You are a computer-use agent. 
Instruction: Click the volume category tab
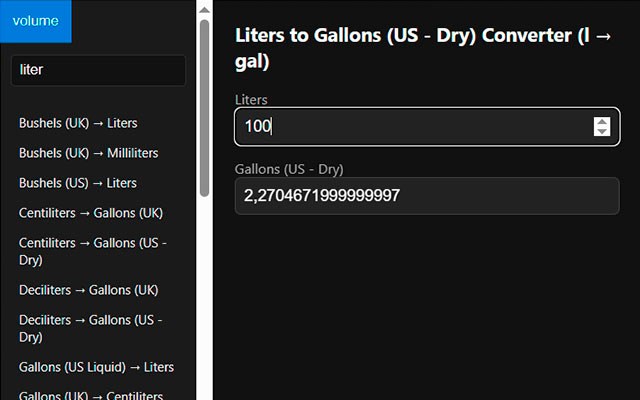click(x=36, y=21)
